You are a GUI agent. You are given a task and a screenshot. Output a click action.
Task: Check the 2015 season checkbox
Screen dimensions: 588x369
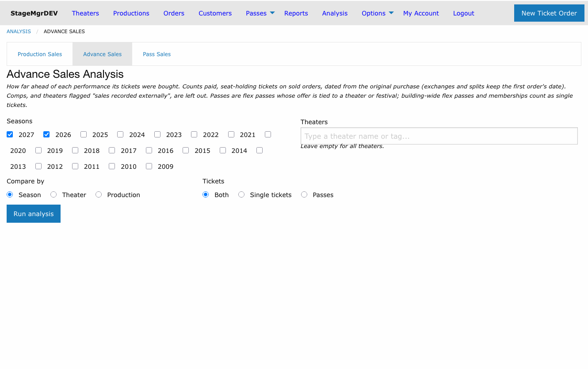click(186, 150)
